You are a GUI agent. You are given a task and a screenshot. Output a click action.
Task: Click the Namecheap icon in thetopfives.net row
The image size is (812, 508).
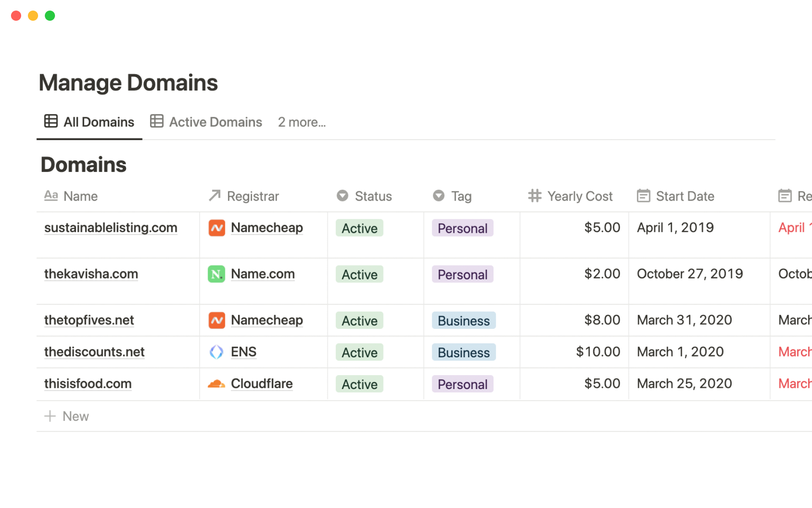[217, 320]
